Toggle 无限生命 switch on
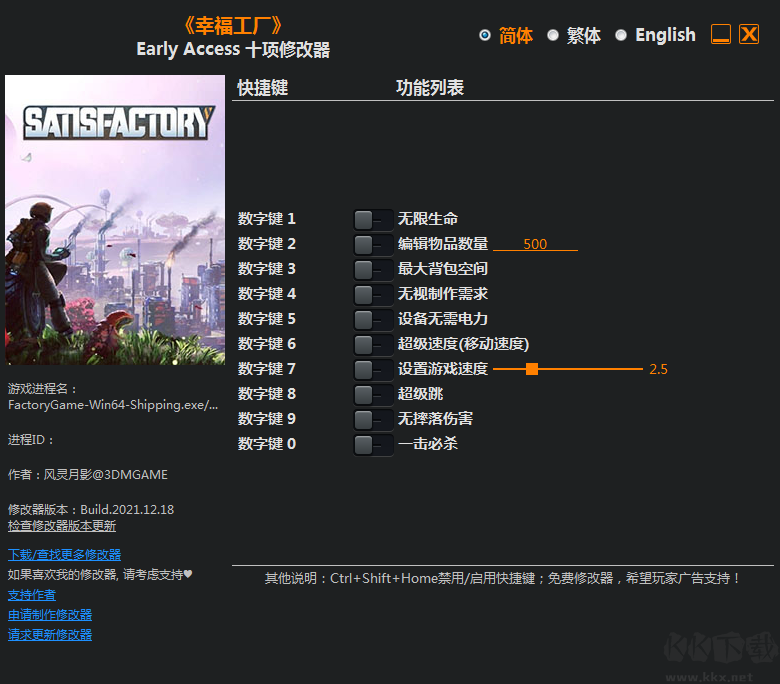This screenshot has height=684, width=780. 373,219
